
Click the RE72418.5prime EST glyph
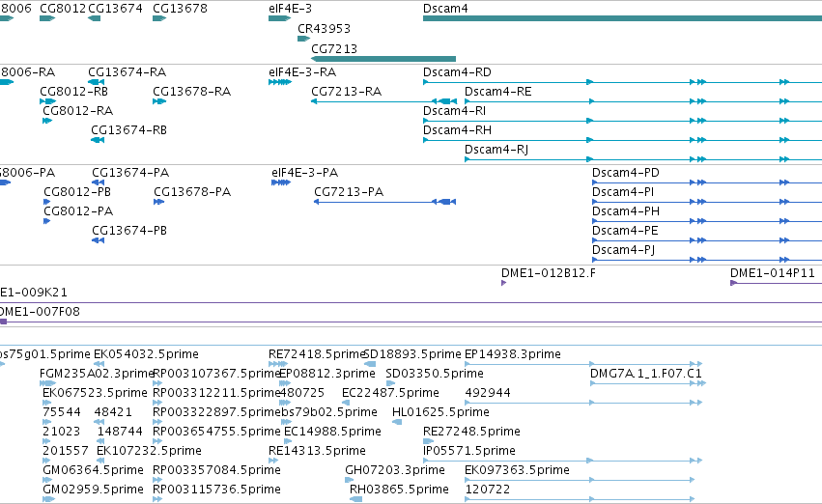[x=278, y=364]
